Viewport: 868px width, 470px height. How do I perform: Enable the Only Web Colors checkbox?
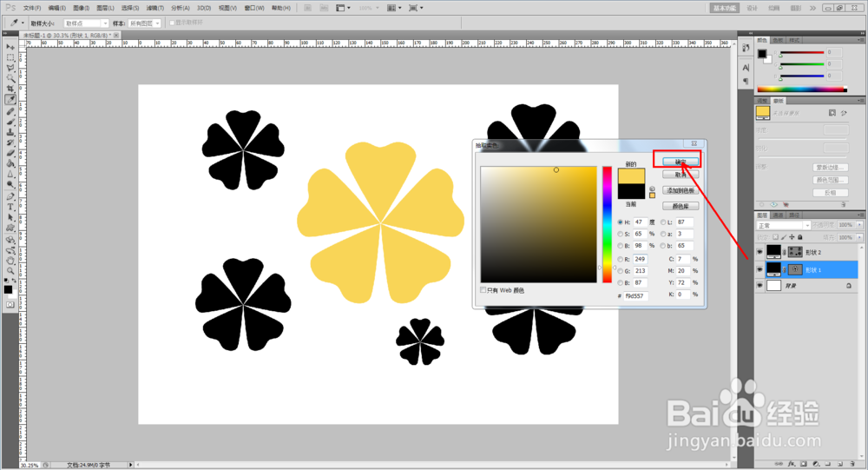[483, 290]
